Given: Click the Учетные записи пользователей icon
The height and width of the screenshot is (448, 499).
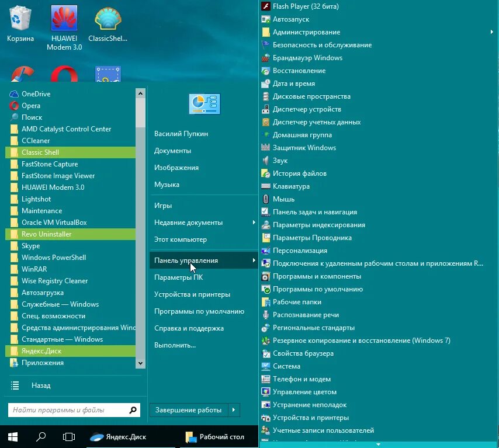Looking at the screenshot, I should (x=265, y=430).
